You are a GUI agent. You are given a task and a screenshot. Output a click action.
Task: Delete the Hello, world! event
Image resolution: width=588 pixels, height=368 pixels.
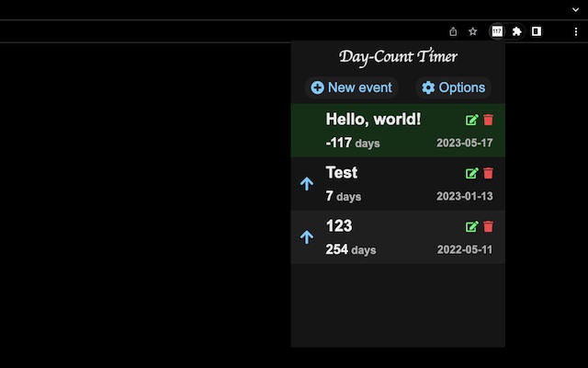[488, 120]
